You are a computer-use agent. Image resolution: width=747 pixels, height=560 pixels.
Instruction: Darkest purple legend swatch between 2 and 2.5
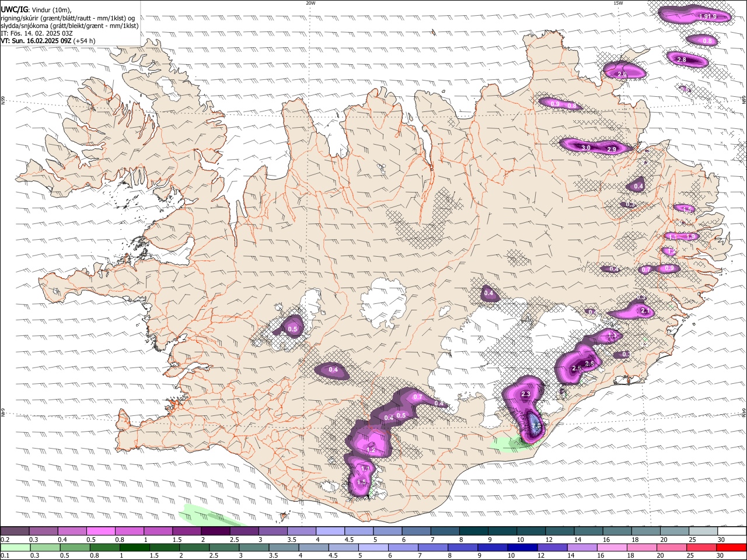pyautogui.click(x=215, y=531)
